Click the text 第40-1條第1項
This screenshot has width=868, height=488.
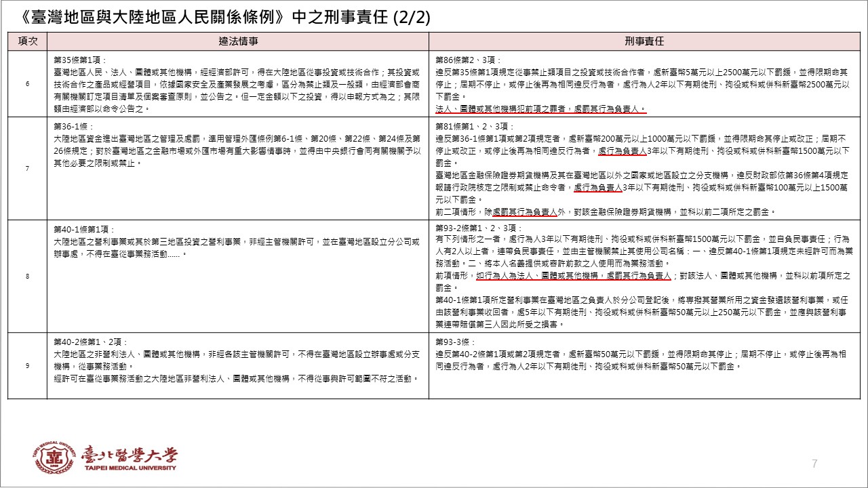click(x=86, y=229)
